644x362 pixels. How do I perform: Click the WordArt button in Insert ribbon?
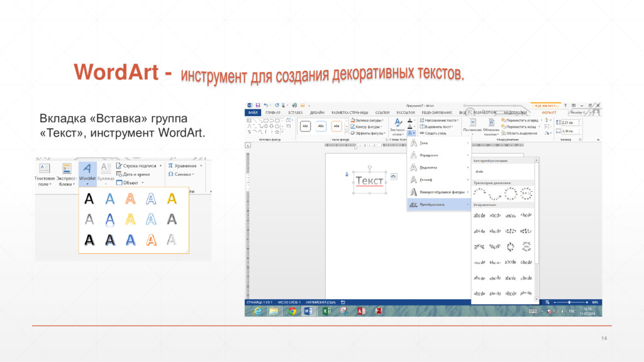point(87,173)
